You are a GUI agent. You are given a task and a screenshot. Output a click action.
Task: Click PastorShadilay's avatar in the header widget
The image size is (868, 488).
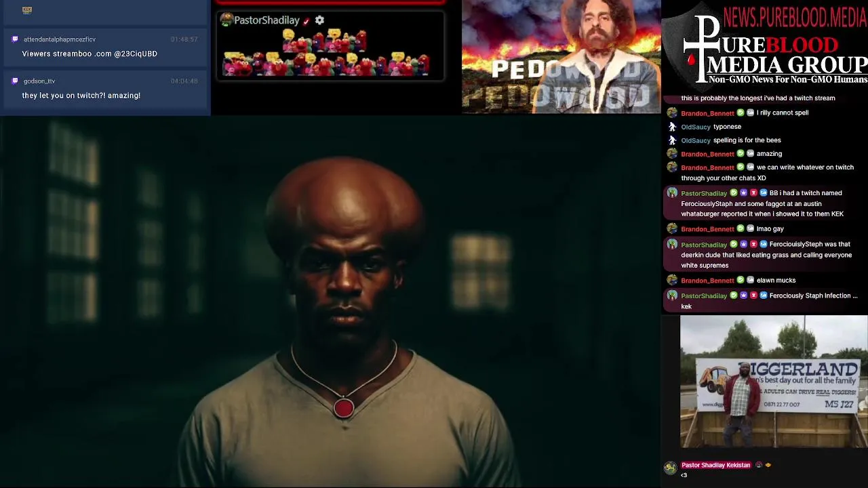tap(226, 20)
